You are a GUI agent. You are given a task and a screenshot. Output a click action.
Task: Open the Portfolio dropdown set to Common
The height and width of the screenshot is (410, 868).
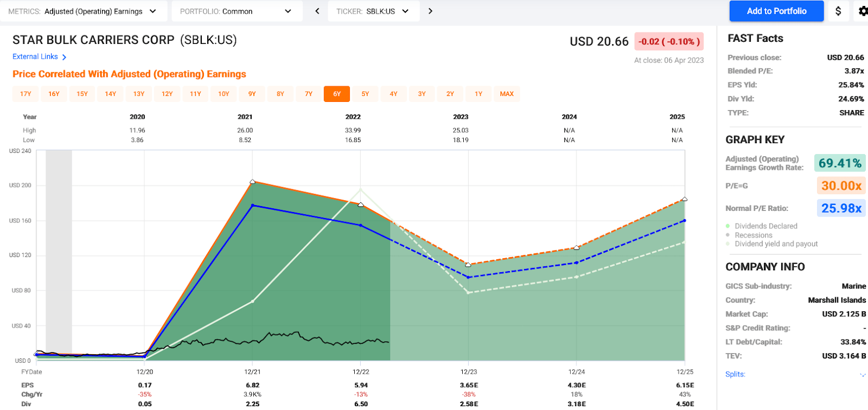coord(237,11)
